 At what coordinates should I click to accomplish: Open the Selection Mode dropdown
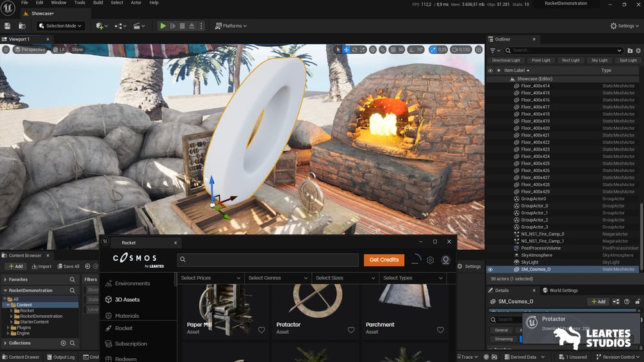(x=60, y=26)
